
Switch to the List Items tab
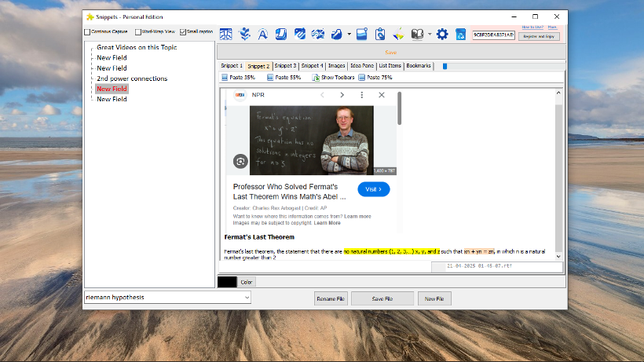[x=390, y=66]
